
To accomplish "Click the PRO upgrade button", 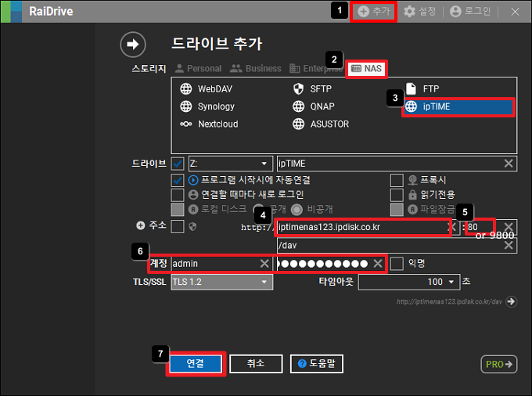I will coord(499,364).
